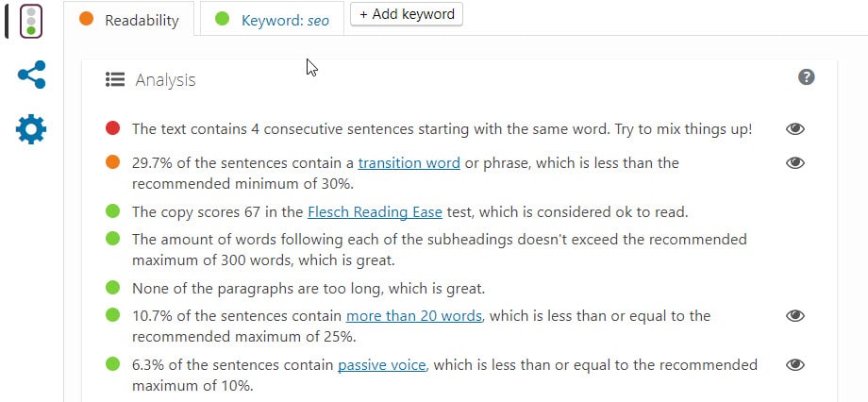Click the Add keyword button

click(407, 14)
